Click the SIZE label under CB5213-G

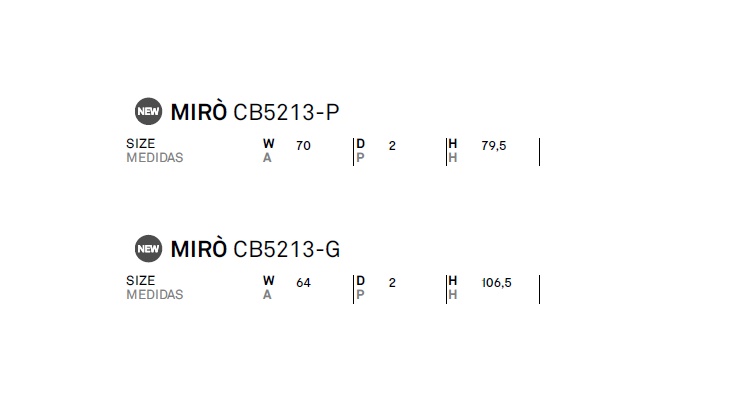pyautogui.click(x=141, y=280)
